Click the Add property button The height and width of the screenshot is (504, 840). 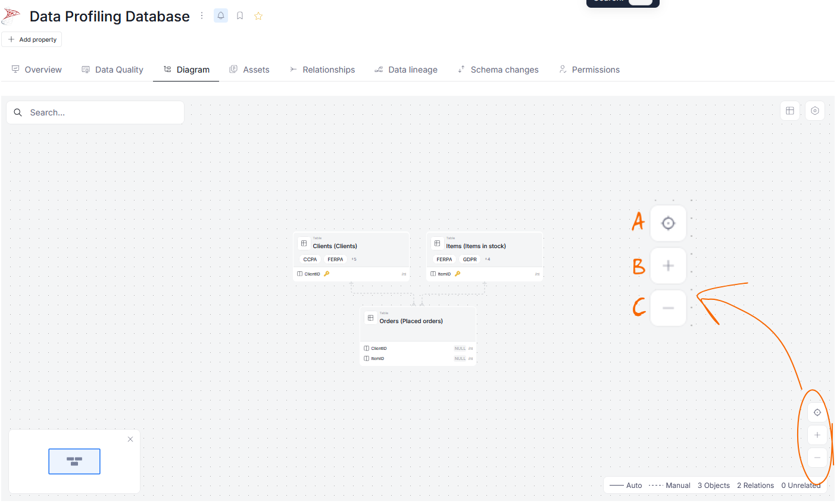pos(32,39)
